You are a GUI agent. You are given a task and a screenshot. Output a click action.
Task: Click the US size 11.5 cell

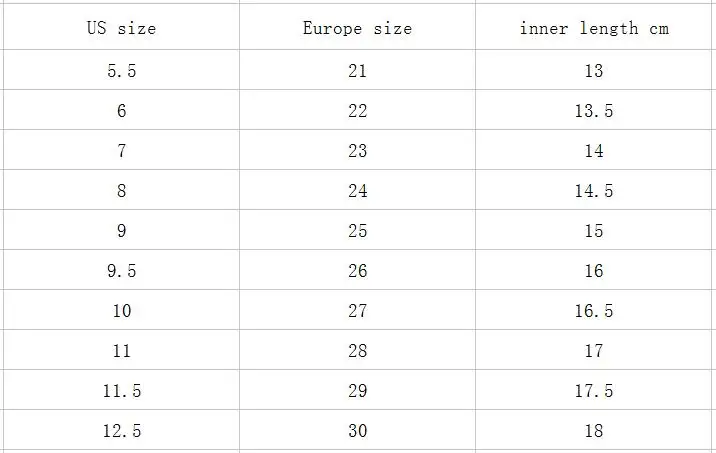[121, 390]
